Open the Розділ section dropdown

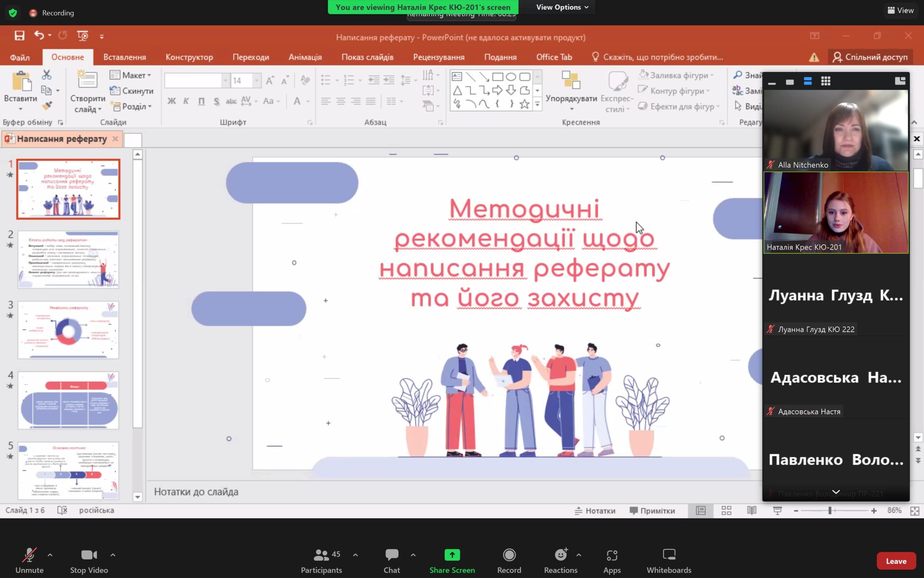pyautogui.click(x=131, y=106)
